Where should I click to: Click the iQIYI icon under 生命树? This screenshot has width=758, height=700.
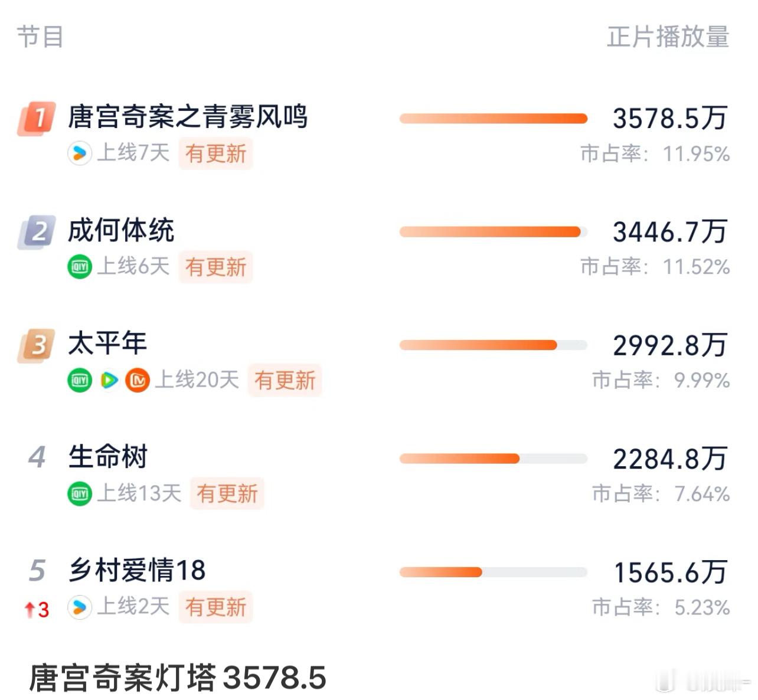[80, 494]
